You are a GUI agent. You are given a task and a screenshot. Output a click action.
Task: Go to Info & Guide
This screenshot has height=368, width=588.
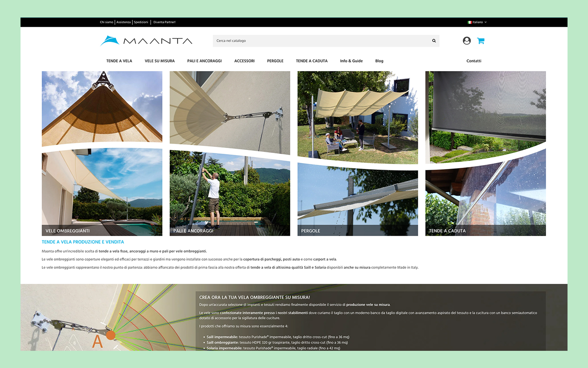click(351, 61)
